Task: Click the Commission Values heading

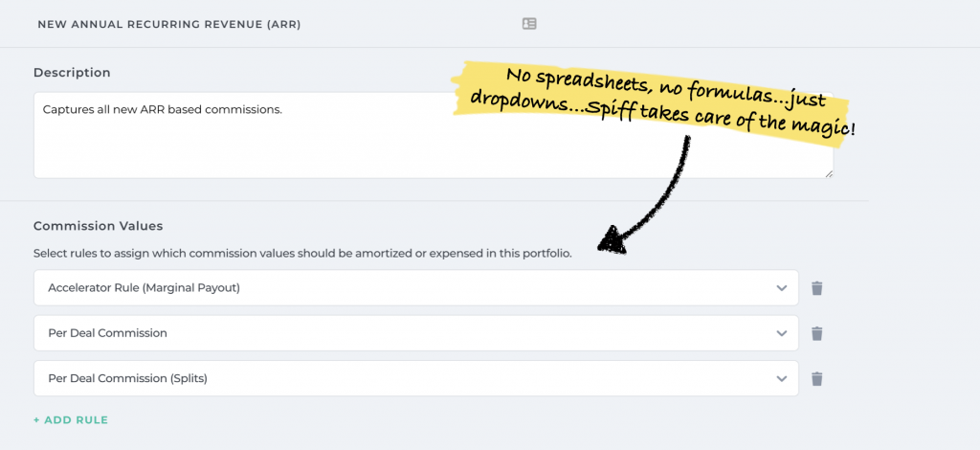Action: click(x=98, y=226)
